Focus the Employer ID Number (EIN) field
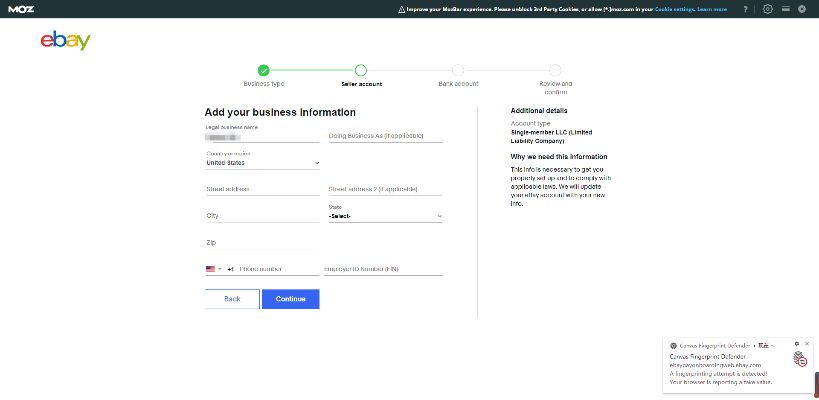 [382, 269]
